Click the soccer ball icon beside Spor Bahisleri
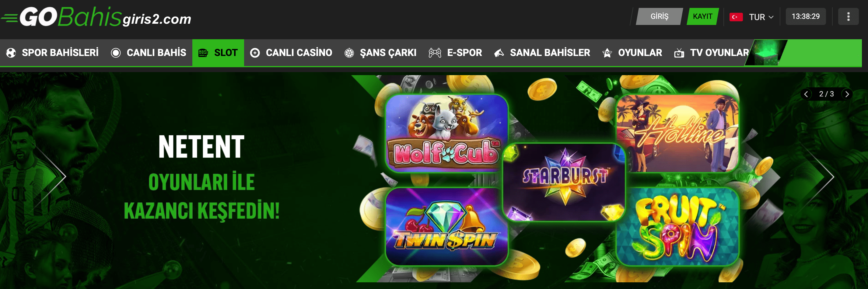The height and width of the screenshot is (289, 868). tap(11, 53)
